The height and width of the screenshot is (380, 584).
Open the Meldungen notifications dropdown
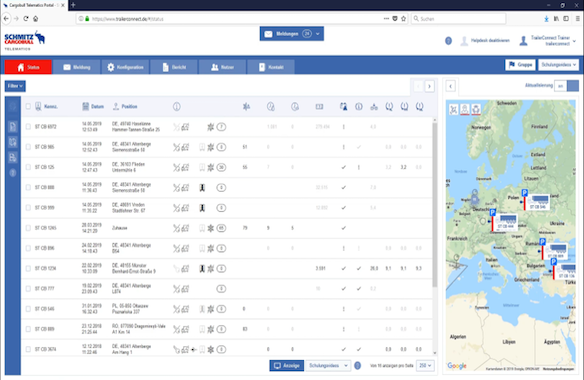pos(292,34)
